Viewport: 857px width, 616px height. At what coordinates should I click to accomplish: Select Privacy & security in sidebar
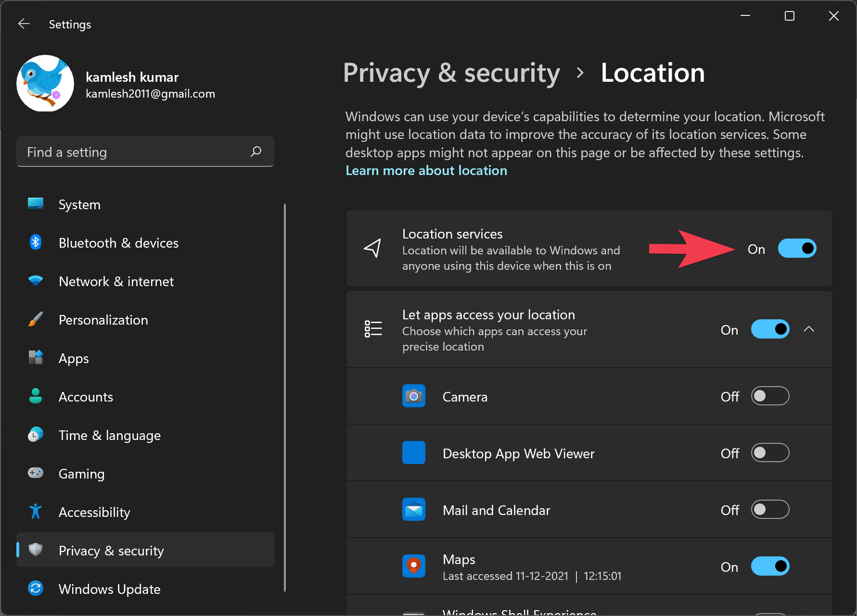[145, 550]
